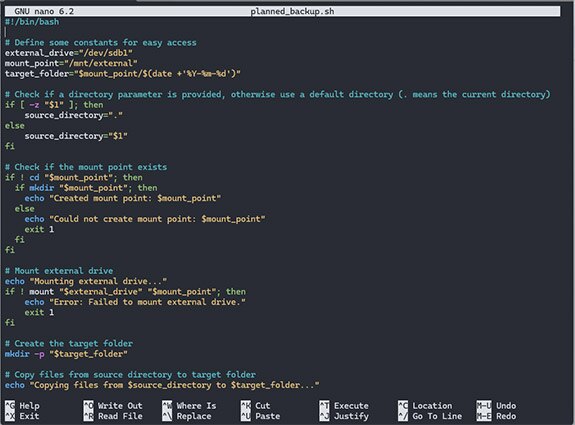Place cursor on mkdir -p "$target_folder" line
Image resolution: width=575 pixels, height=425 pixels.
point(66,354)
